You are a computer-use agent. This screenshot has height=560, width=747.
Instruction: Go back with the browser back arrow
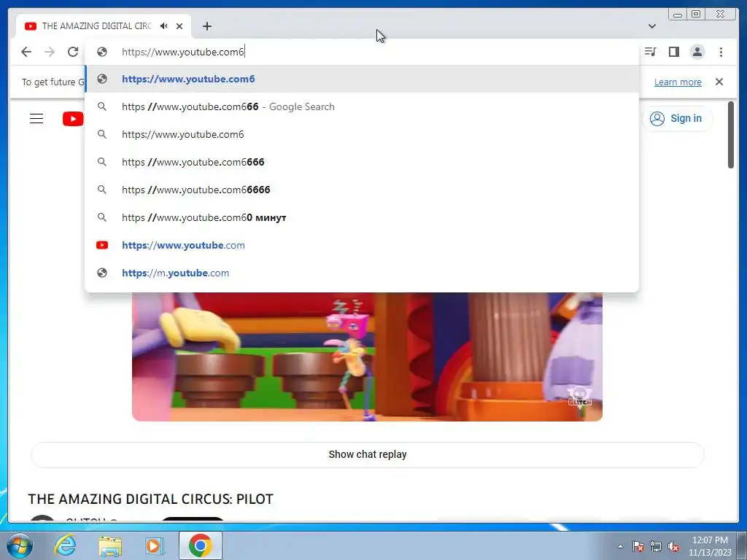click(x=26, y=52)
